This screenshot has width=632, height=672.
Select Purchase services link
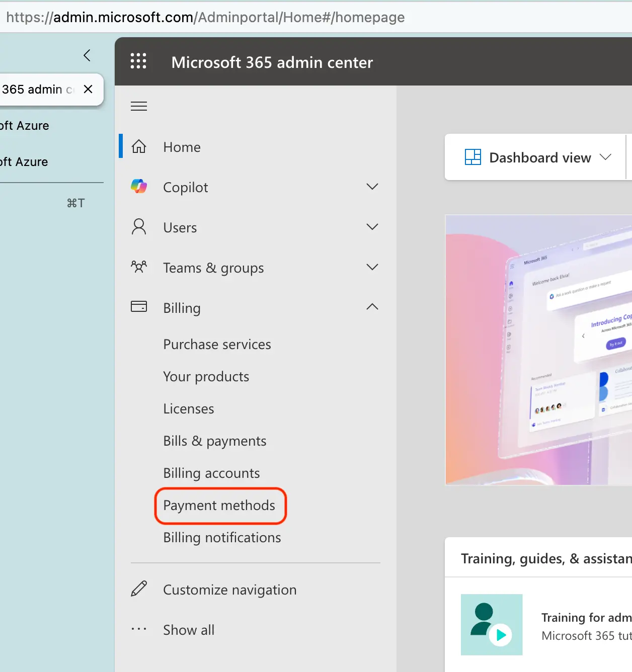(x=217, y=345)
